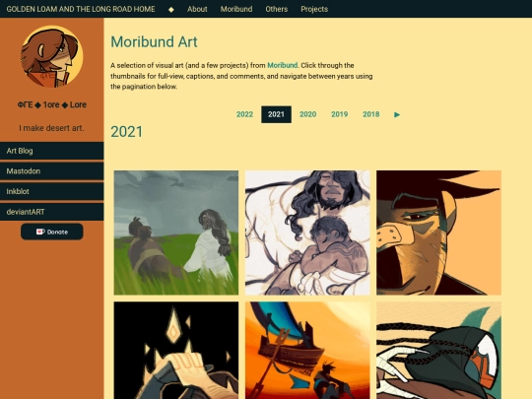Click the diamond icon in top navigation

[171, 9]
